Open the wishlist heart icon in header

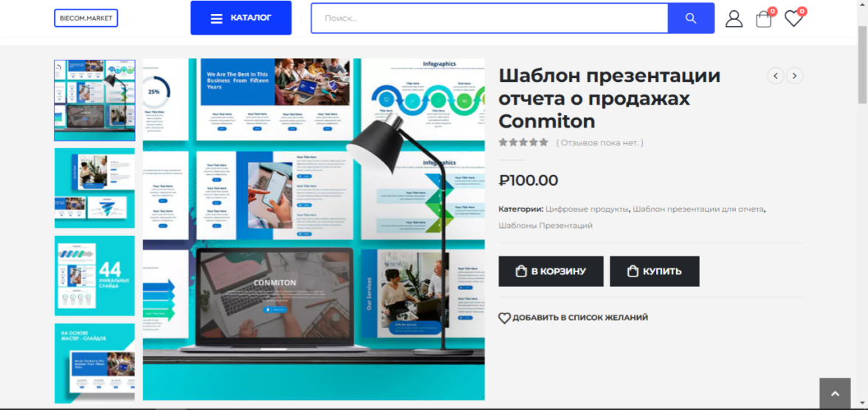(x=793, y=19)
